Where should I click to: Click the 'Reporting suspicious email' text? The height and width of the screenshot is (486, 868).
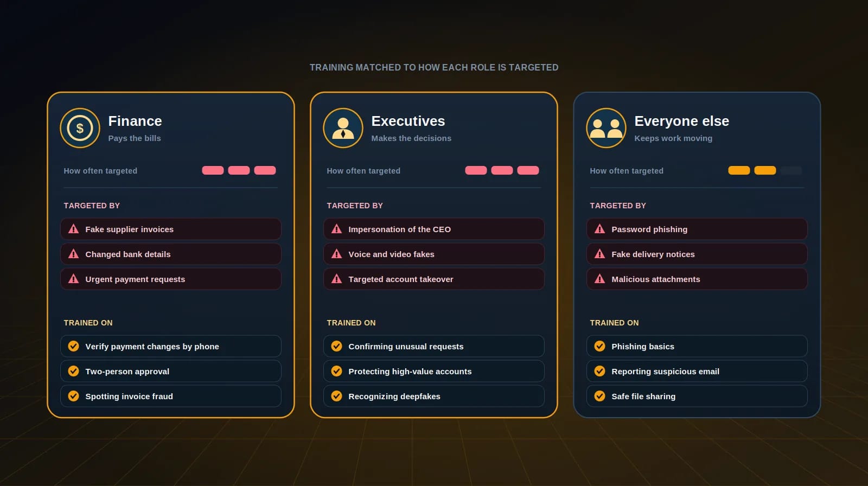point(666,372)
